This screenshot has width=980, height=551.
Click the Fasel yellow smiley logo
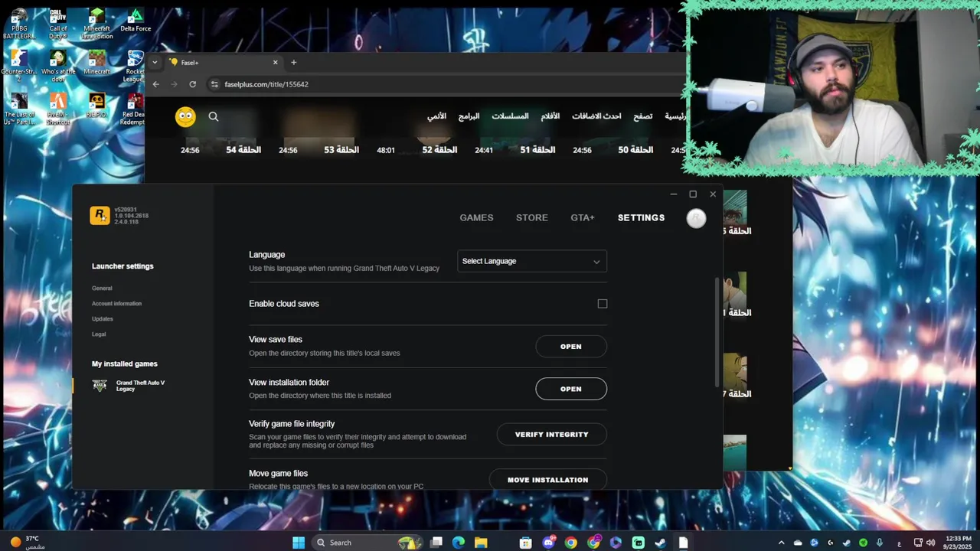click(185, 116)
